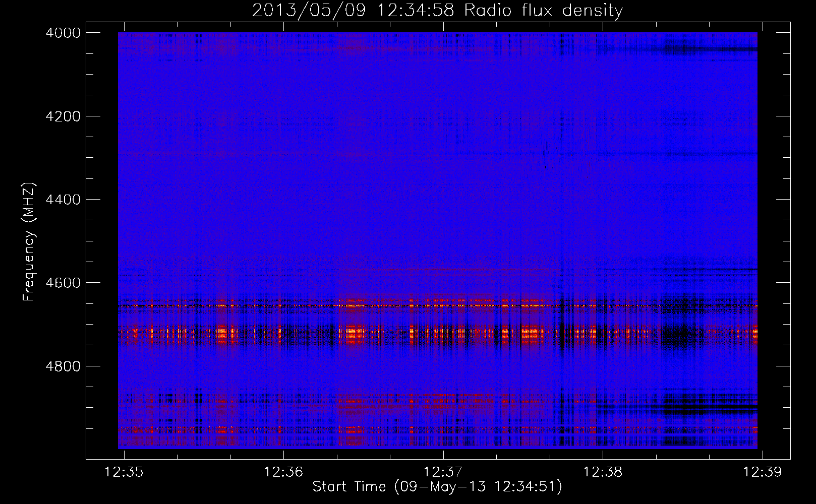Click the 12:39 time tick label
816x504 pixels.
click(x=762, y=472)
